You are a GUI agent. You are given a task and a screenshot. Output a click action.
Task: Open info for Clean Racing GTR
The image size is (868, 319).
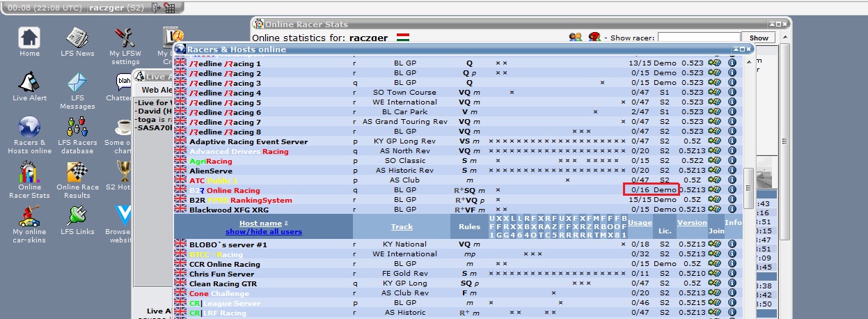732,283
